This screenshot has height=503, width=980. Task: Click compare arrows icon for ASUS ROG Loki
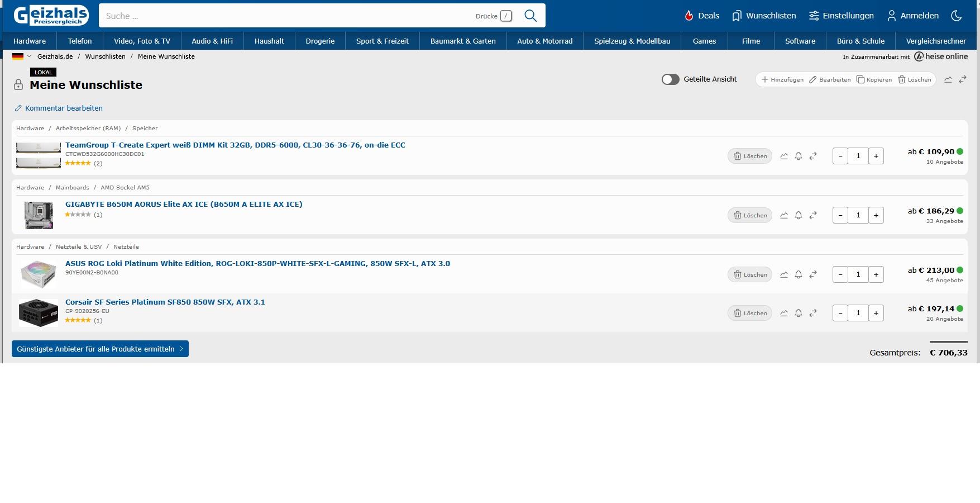click(813, 274)
